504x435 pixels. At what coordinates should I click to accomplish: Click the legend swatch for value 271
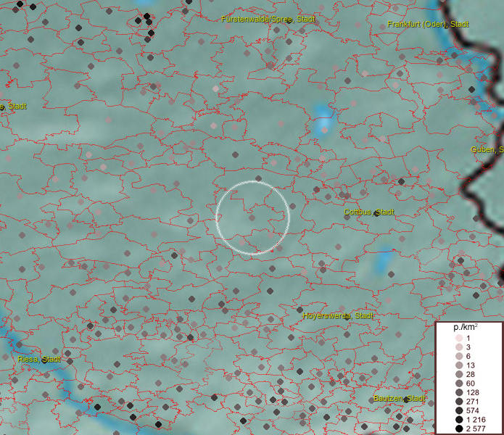pyautogui.click(x=459, y=401)
